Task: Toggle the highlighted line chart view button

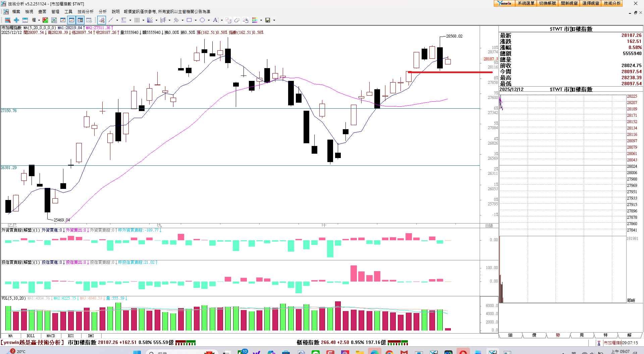Action: click(x=71, y=20)
